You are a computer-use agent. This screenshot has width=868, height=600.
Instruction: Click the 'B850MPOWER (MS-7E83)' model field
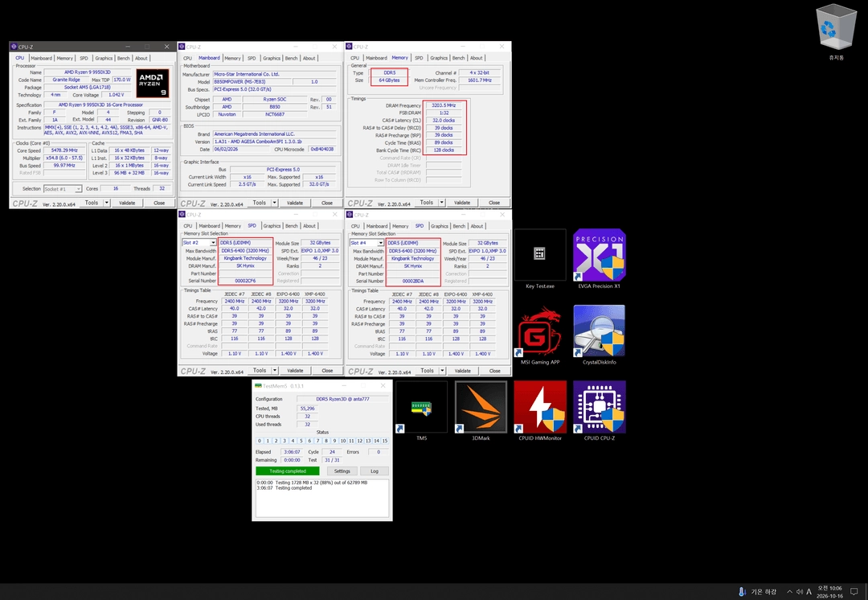pyautogui.click(x=252, y=81)
